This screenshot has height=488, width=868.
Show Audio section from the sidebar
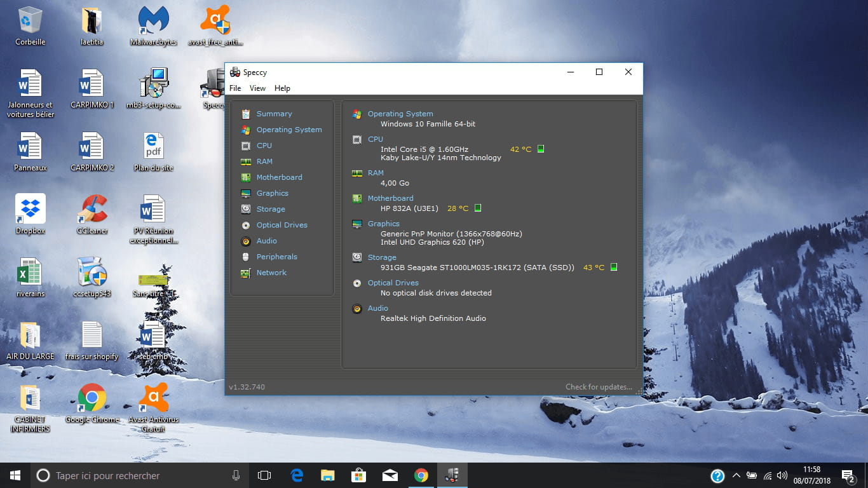pos(266,241)
